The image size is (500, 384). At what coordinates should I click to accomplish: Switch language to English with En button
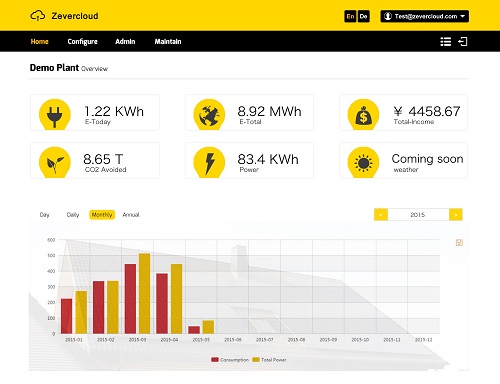tap(350, 16)
